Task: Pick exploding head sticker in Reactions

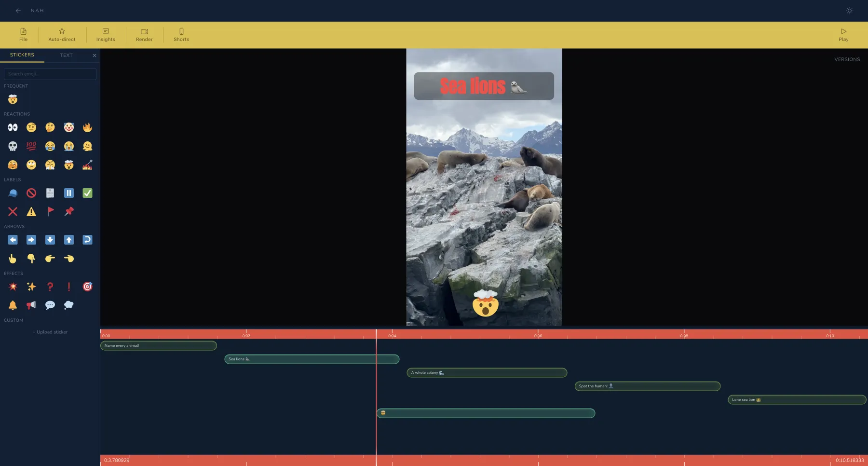Action: pyautogui.click(x=69, y=165)
